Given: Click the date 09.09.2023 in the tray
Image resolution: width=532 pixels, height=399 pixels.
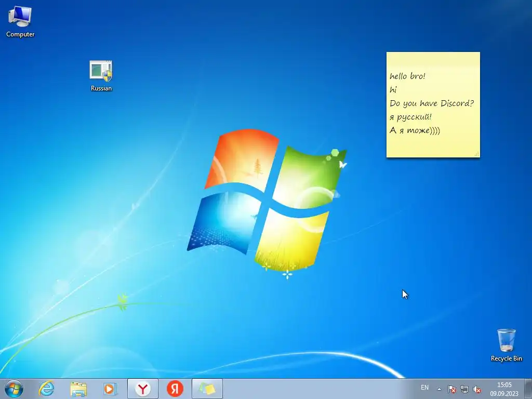Looking at the screenshot, I should tap(504, 394).
